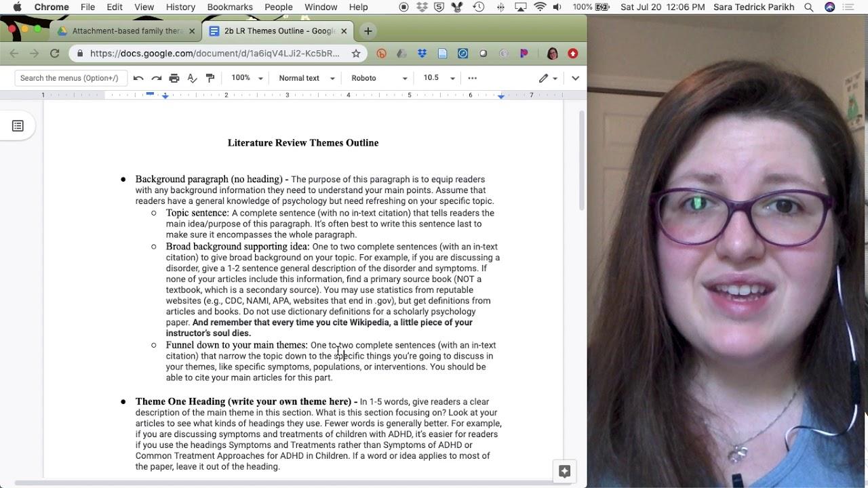Switch to the Attachment-based family therapy tab
The height and width of the screenshot is (488, 868).
[126, 31]
